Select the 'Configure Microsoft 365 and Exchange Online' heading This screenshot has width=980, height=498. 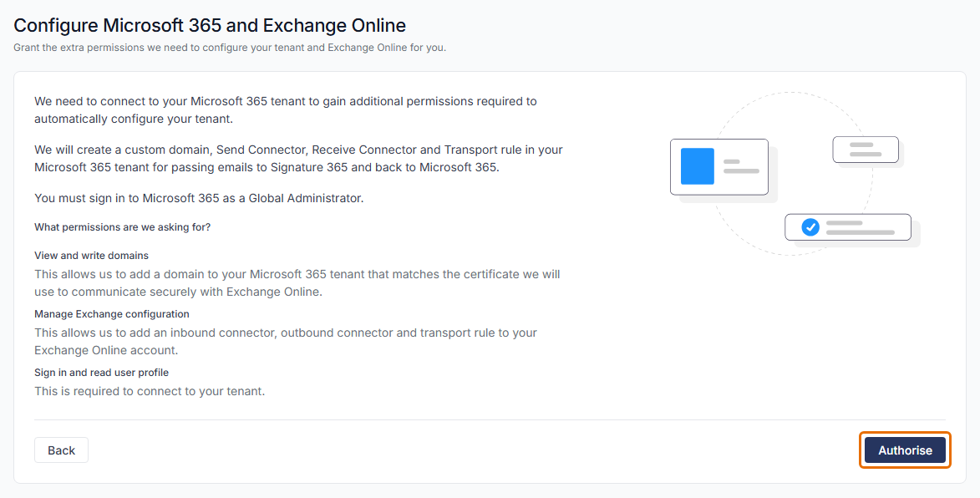(210, 25)
